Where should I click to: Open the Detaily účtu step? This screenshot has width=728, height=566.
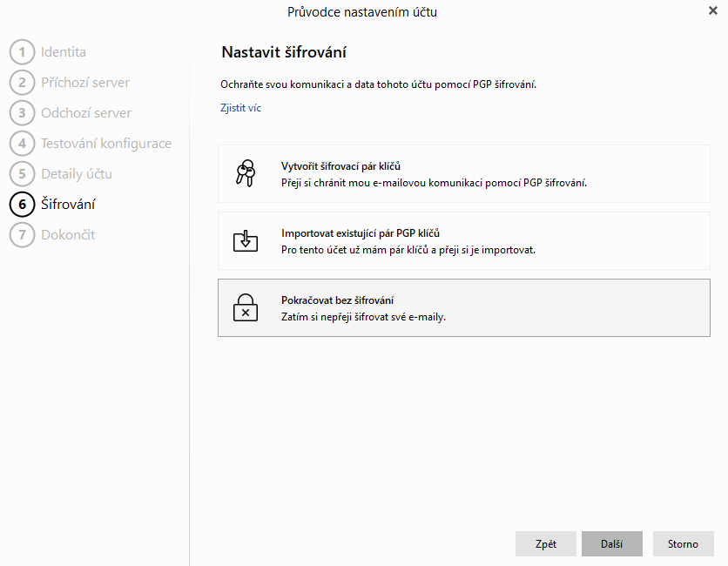(x=77, y=174)
